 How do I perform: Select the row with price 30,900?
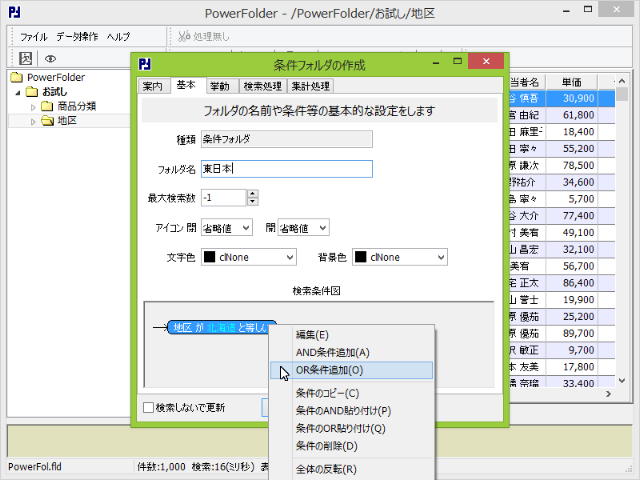pyautogui.click(x=562, y=98)
